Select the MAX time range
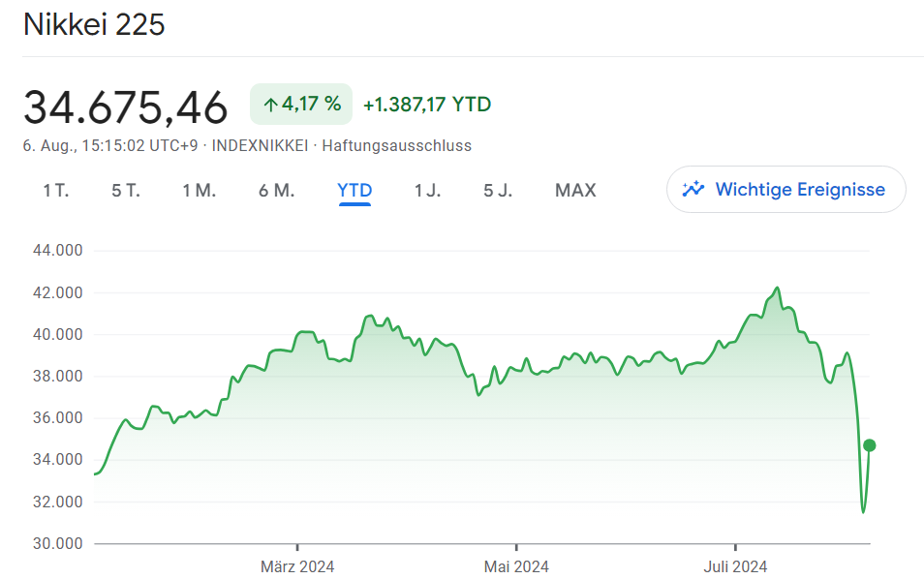The image size is (924, 579). point(575,190)
